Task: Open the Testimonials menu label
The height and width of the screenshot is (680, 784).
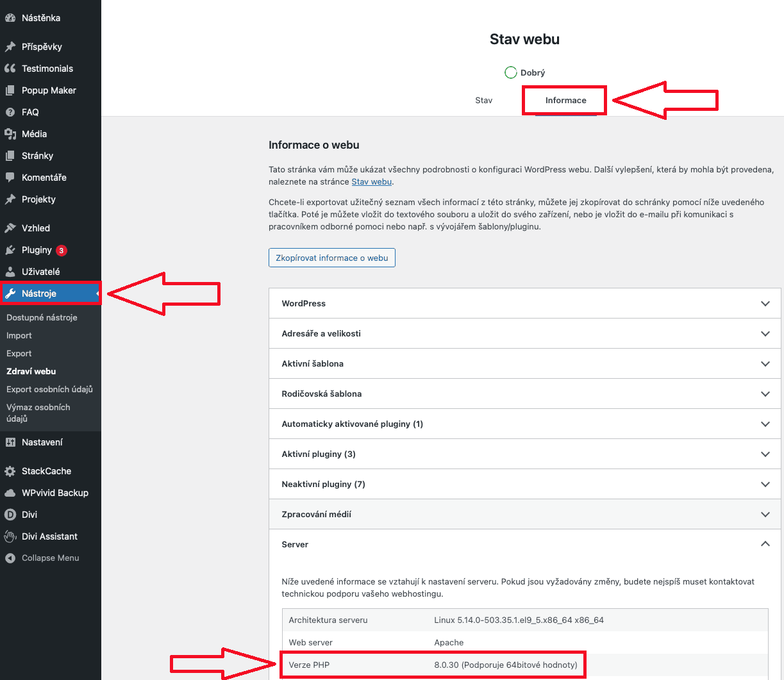Action: pyautogui.click(x=47, y=69)
